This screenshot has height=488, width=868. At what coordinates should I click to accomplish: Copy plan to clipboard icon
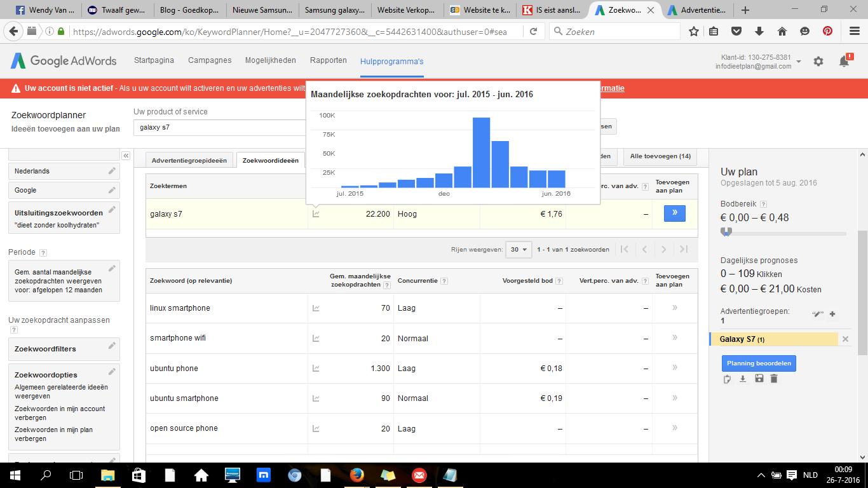pyautogui.click(x=728, y=379)
